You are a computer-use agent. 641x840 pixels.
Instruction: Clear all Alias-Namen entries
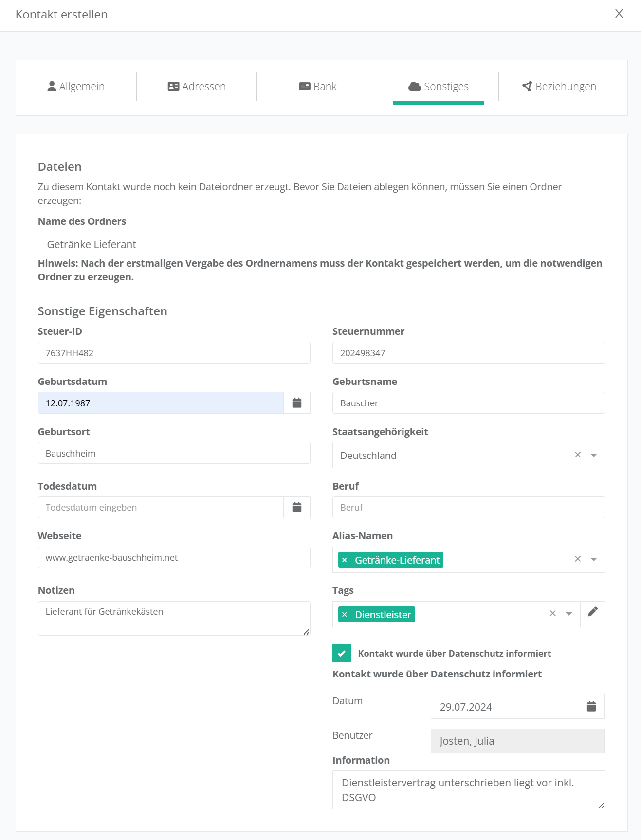[578, 559]
